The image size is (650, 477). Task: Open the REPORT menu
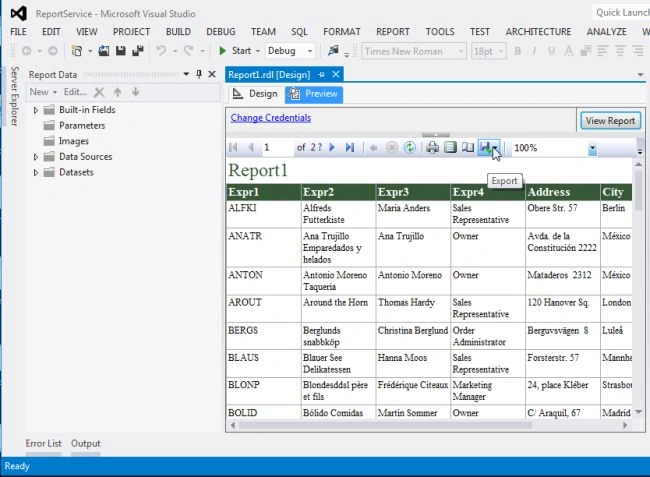(393, 31)
